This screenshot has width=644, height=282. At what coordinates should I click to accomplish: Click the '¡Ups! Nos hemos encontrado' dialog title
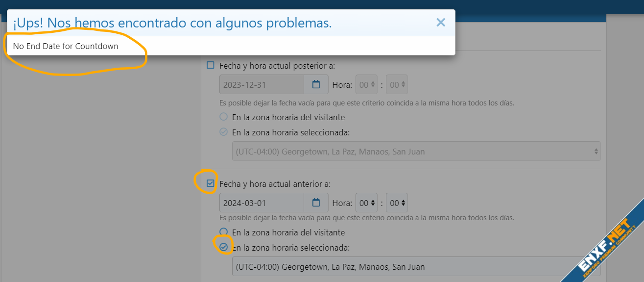coord(172,23)
